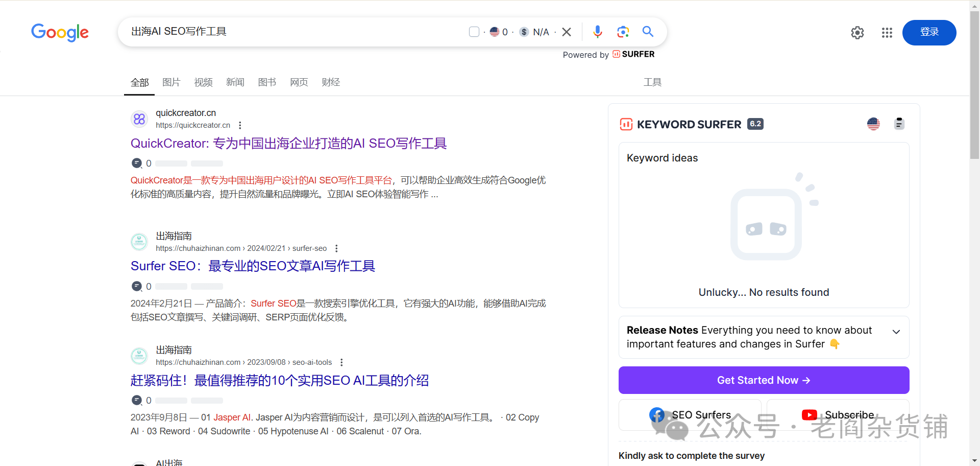Click the Surfer icon under Surfer SEO result
The height and width of the screenshot is (466, 980).
pyautogui.click(x=137, y=286)
